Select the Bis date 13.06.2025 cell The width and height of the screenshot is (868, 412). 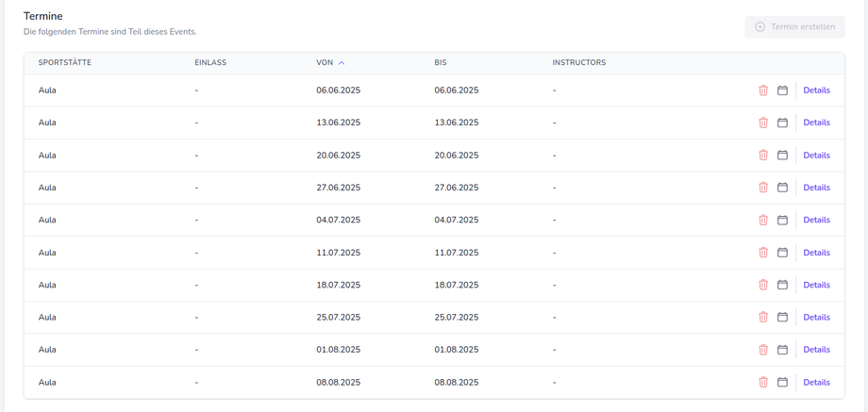(x=457, y=123)
